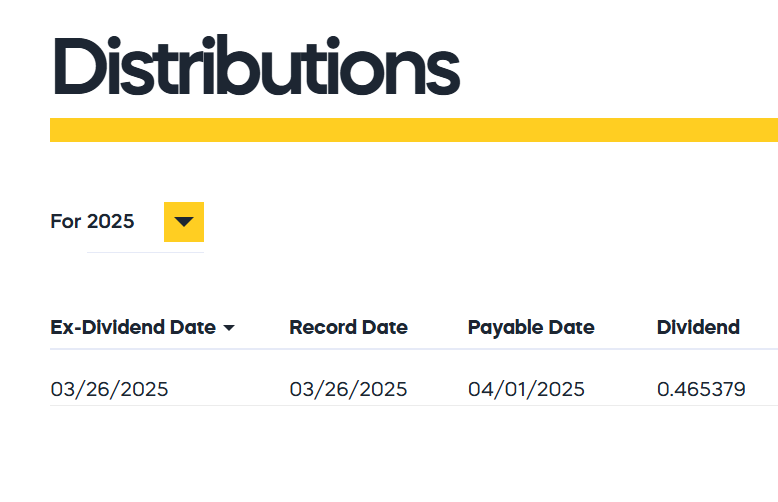Click the Distributions page heading
The width and height of the screenshot is (778, 502).
(x=257, y=65)
